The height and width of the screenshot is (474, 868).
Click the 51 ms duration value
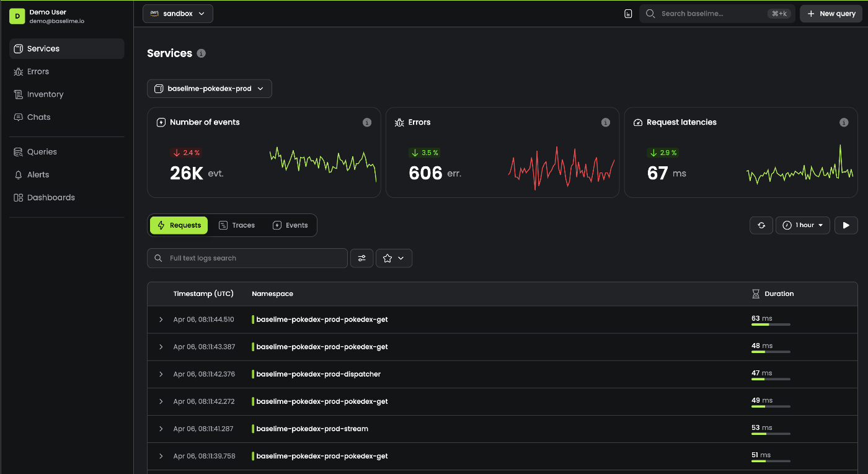pyautogui.click(x=762, y=455)
